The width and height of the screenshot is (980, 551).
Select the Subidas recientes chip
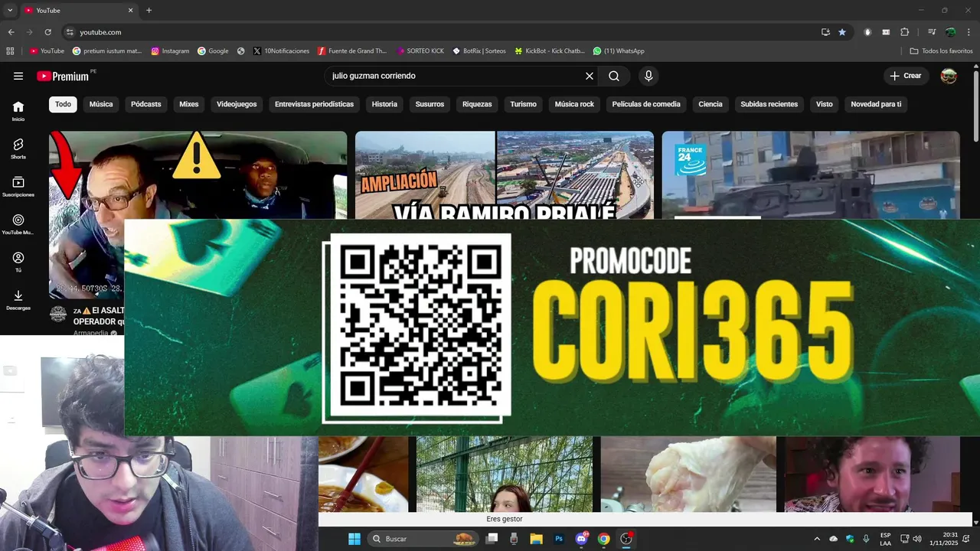click(x=769, y=104)
